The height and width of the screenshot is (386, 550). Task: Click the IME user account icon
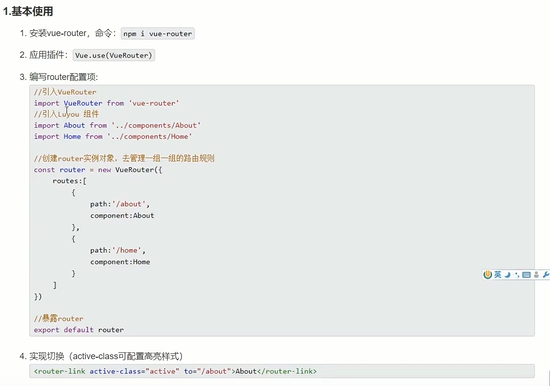[536, 275]
